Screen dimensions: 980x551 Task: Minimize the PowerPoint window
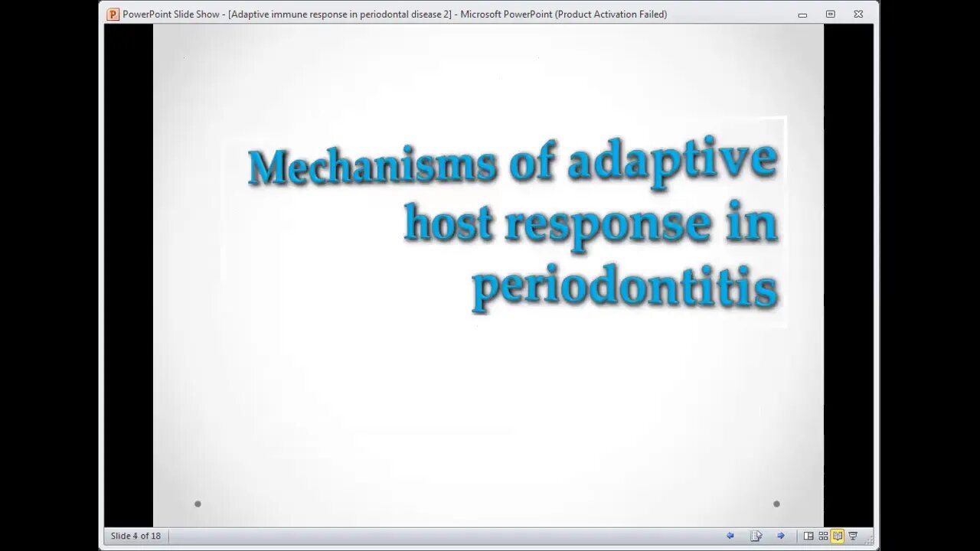[x=802, y=14]
